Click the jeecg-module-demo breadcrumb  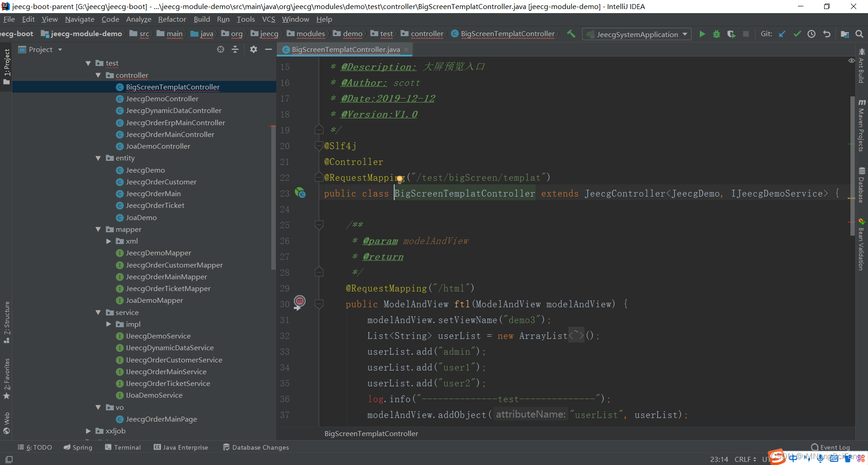click(82, 34)
